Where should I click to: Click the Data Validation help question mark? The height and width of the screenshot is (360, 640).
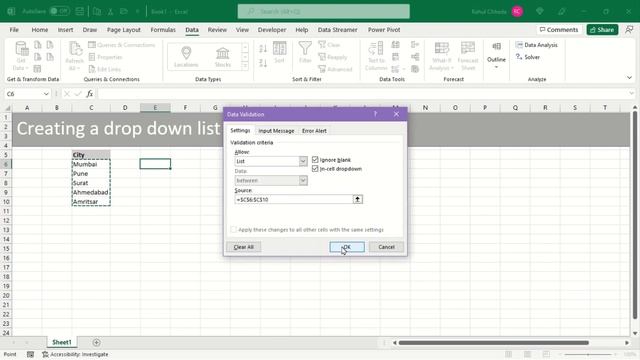point(376,114)
